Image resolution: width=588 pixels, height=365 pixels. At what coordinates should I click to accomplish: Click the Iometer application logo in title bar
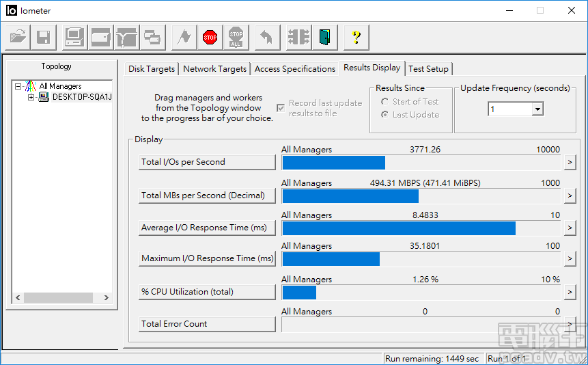click(x=11, y=10)
